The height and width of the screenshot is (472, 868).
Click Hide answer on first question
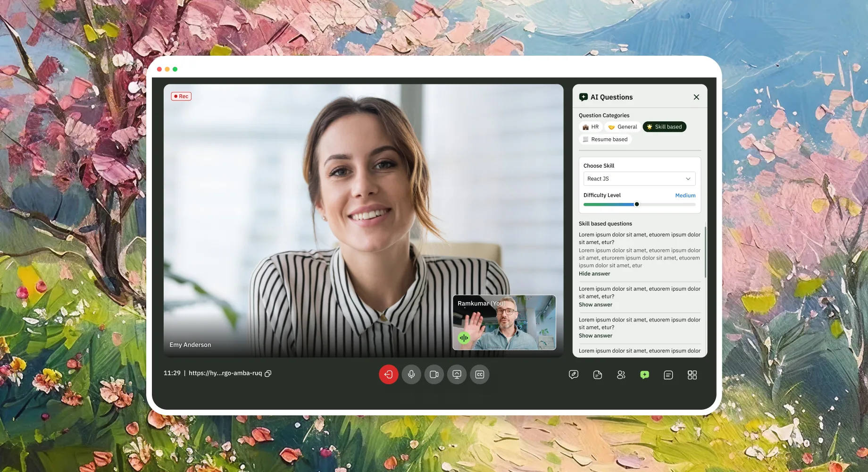(x=594, y=274)
